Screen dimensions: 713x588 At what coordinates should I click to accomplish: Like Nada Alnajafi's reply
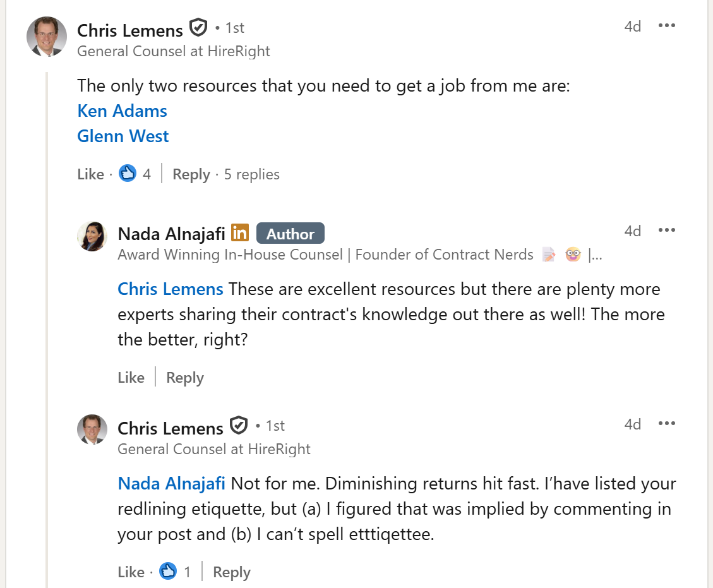pos(131,378)
